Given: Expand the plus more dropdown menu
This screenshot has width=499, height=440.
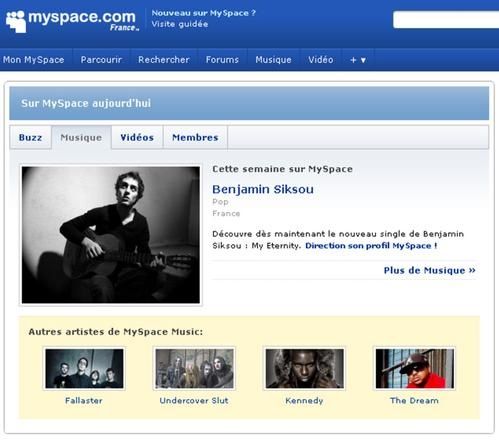Looking at the screenshot, I should coord(358,60).
